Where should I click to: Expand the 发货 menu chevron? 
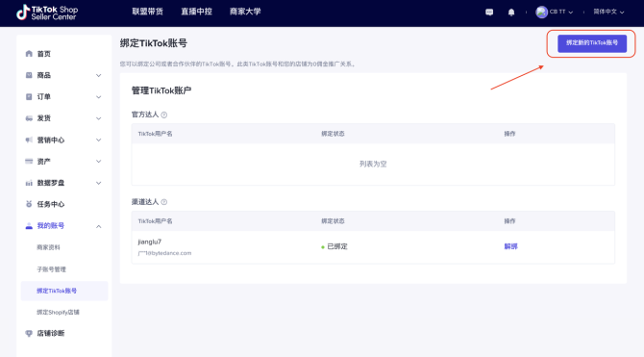[x=99, y=118]
